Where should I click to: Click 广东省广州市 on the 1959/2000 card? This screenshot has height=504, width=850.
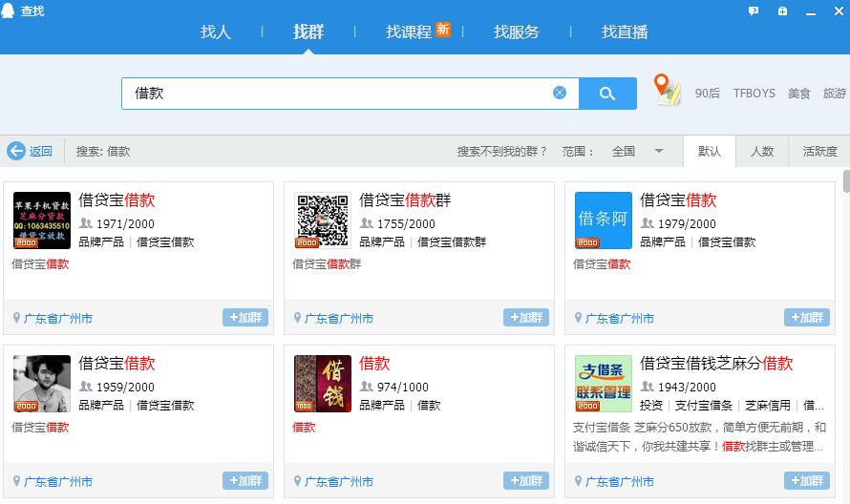[58, 481]
